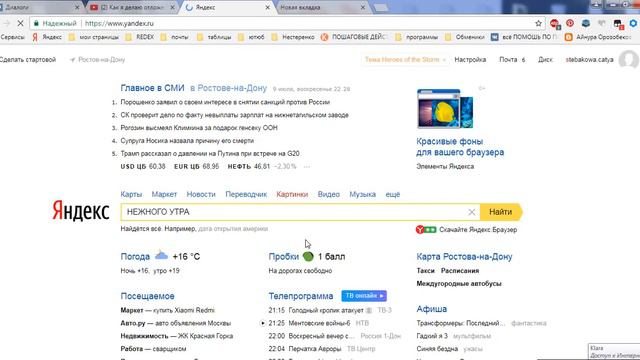
Task: Click the Найти search button
Action: 501,212
